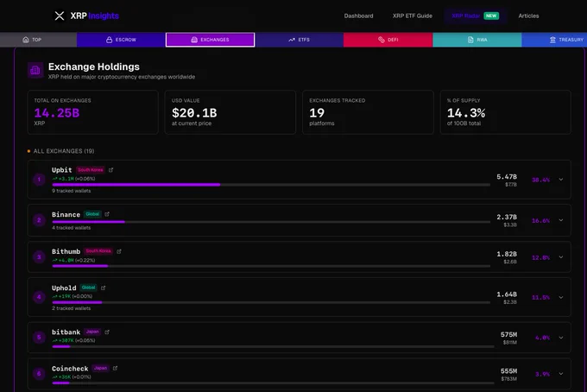This screenshot has height=392, width=587.
Task: Click the Upbit exchange name
Action: [62, 170]
